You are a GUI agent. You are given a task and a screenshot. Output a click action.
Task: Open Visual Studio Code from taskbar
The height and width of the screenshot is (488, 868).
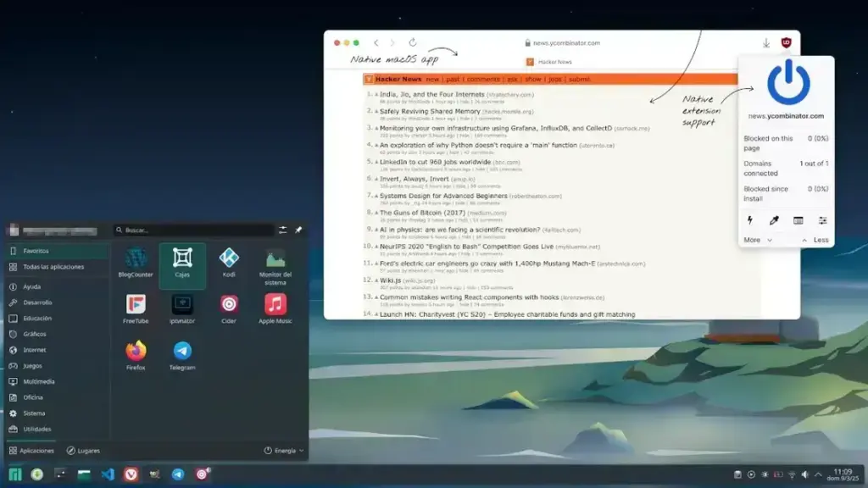pos(108,474)
